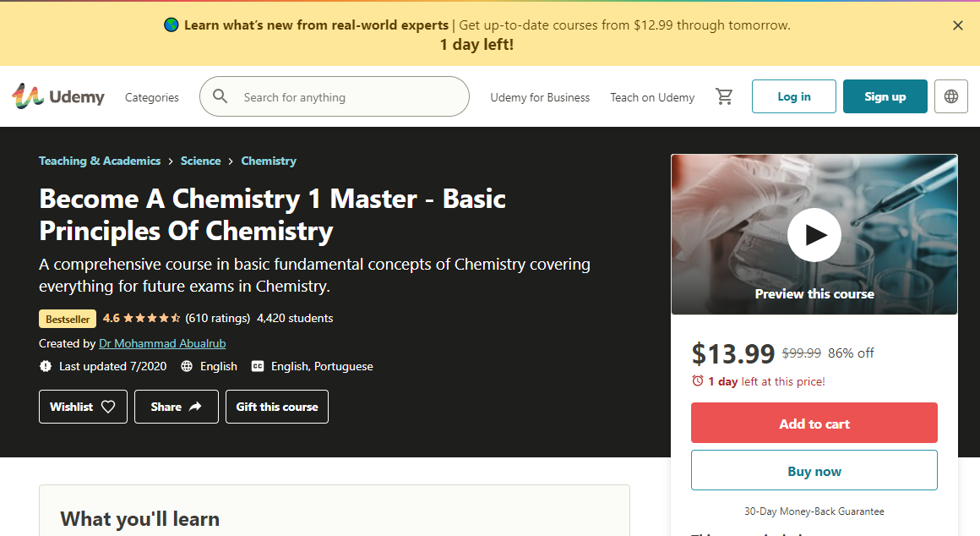This screenshot has height=536, width=980.
Task: Open the language selector globe
Action: [x=951, y=96]
